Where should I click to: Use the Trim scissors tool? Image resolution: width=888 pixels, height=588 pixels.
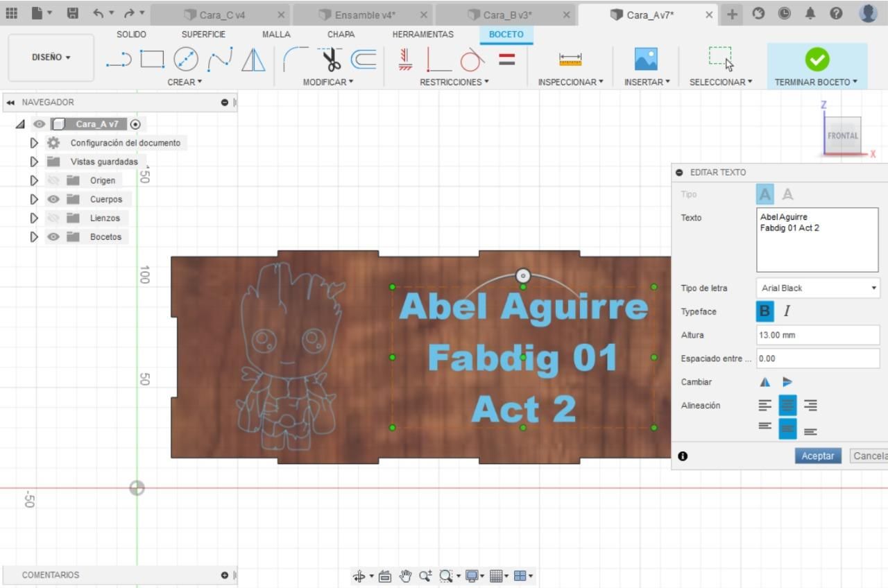tap(330, 60)
